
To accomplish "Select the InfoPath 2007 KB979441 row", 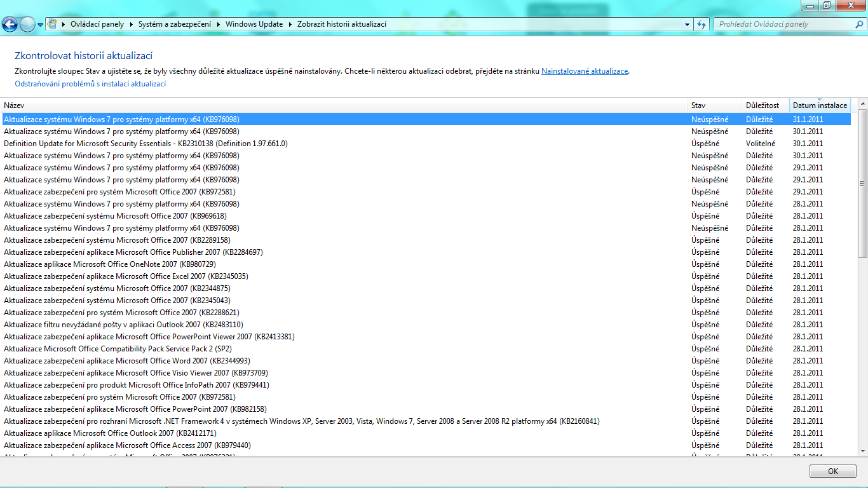I will (426, 385).
